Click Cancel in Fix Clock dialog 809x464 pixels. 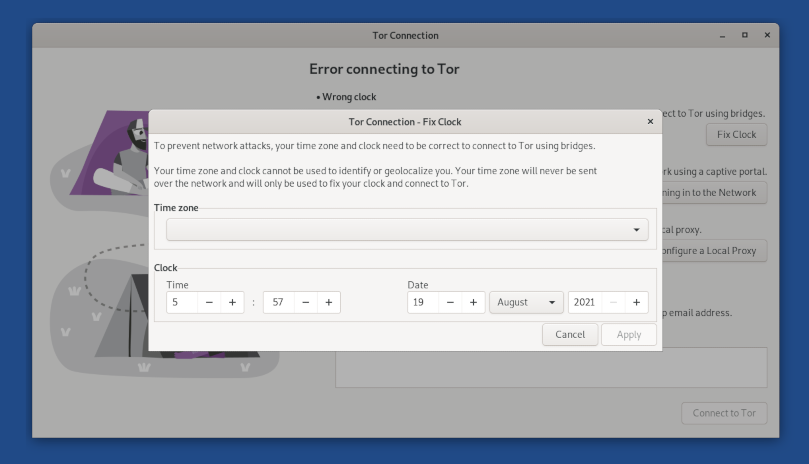[x=570, y=334]
